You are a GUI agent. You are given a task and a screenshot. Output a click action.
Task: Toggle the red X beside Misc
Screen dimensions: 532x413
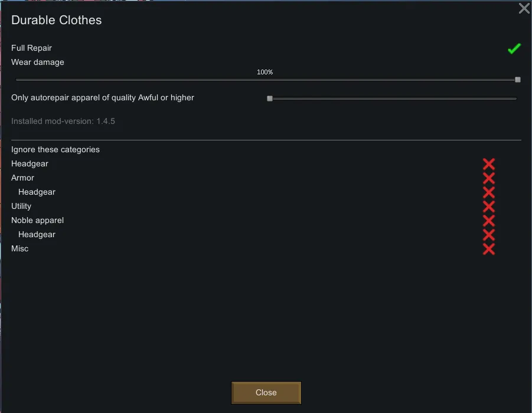click(x=488, y=249)
